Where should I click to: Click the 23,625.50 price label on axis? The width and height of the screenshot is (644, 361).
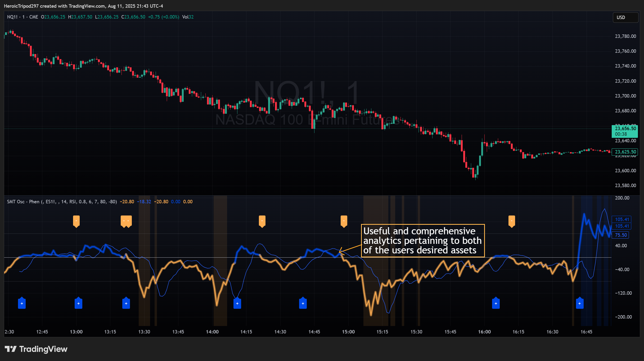(625, 152)
